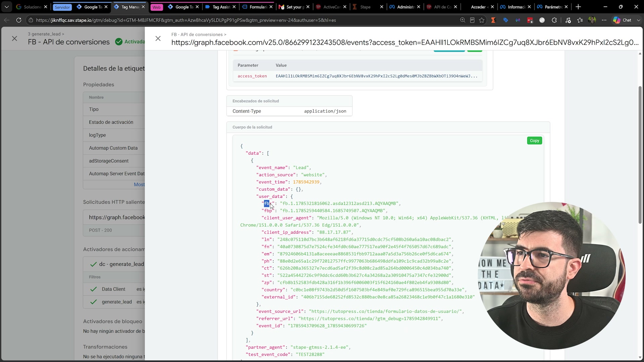Close the Tag Assistant tab

[234, 7]
